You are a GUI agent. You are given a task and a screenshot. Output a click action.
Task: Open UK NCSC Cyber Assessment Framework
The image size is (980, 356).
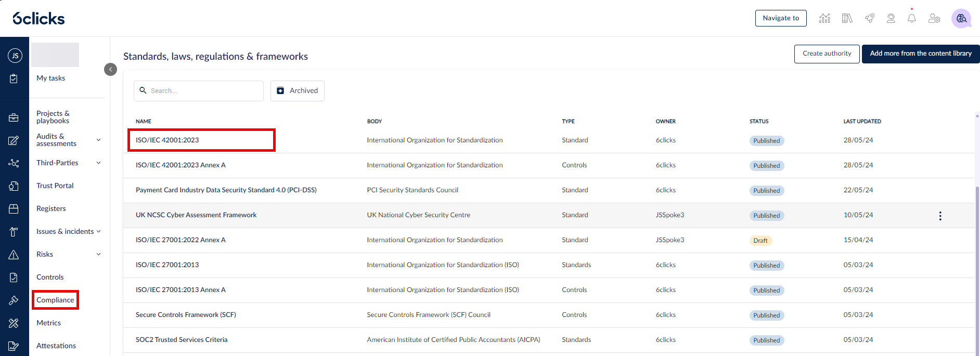(x=196, y=215)
